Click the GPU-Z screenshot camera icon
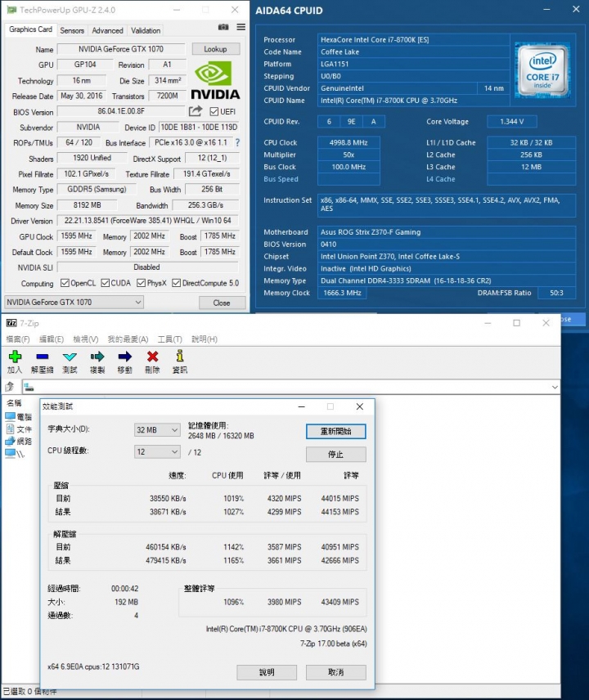The image size is (589, 700). pos(223,27)
